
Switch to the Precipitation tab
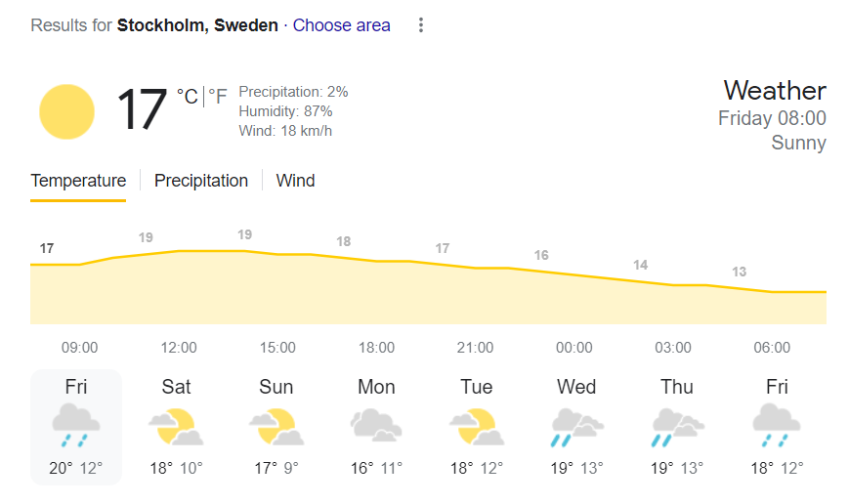[201, 181]
